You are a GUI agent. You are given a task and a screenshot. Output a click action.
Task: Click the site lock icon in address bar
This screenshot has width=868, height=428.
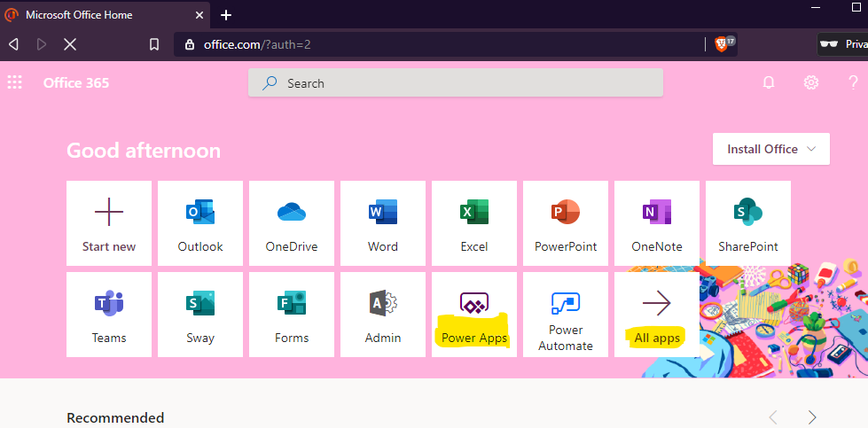point(190,44)
